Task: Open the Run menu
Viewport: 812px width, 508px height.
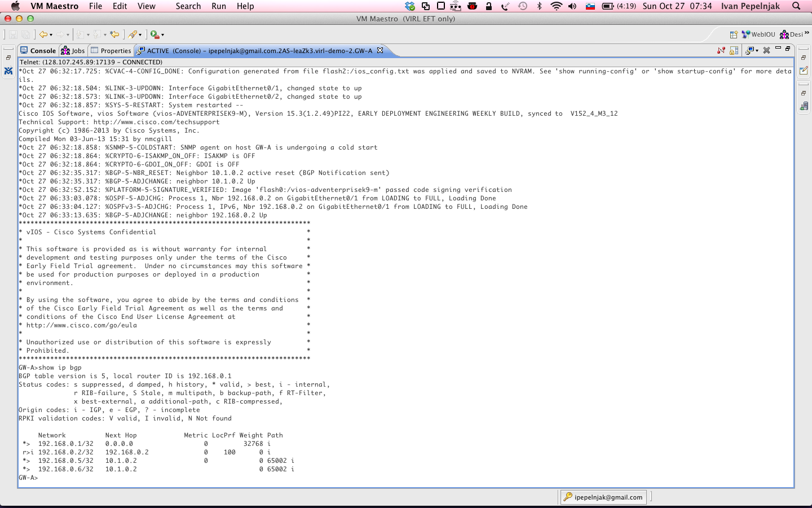Action: click(219, 6)
